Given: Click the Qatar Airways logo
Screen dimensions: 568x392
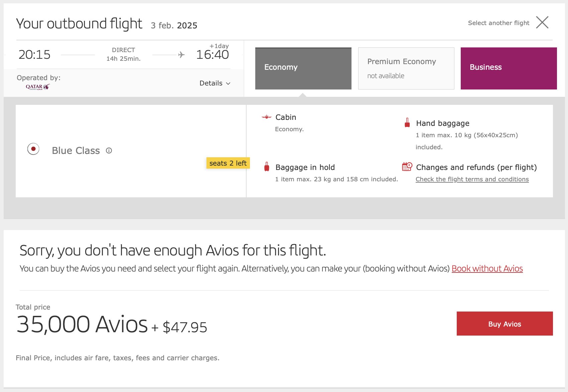Looking at the screenshot, I should point(38,87).
